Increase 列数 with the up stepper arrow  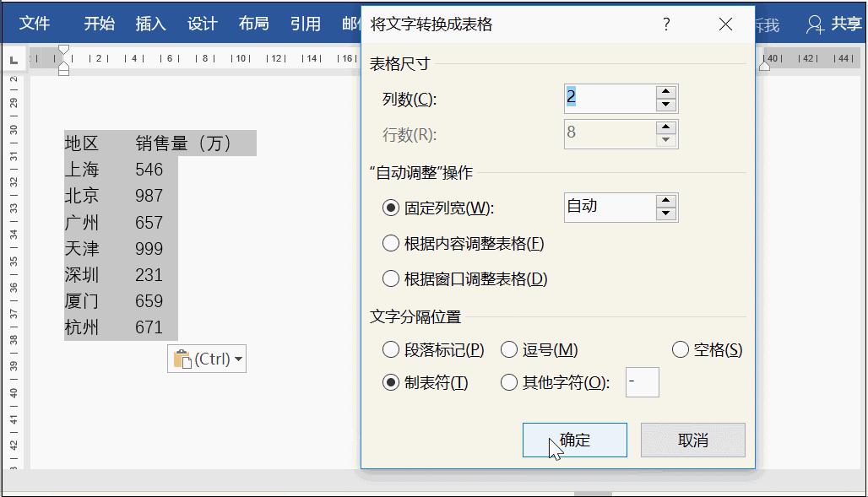click(x=665, y=93)
